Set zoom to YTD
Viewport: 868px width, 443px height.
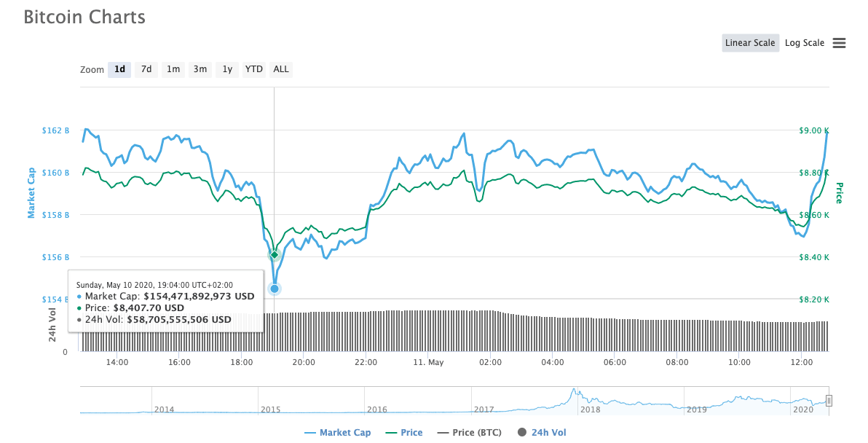254,69
